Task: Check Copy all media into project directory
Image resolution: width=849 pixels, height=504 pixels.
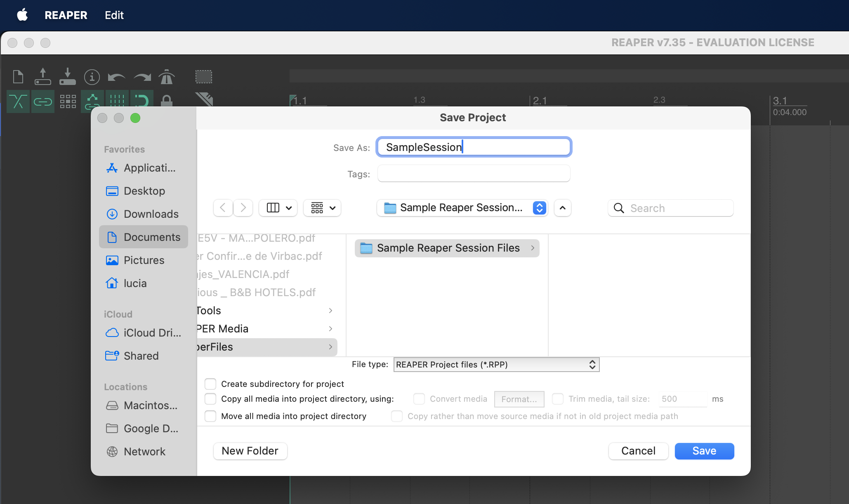Action: (210, 399)
